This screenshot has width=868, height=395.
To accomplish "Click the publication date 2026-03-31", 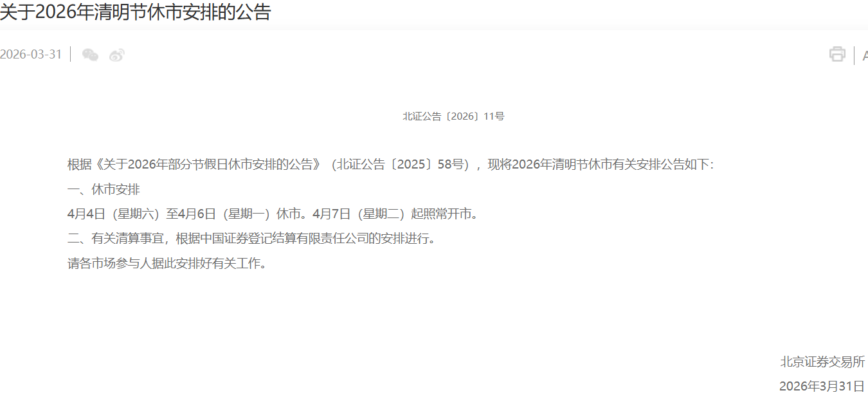I will point(31,55).
